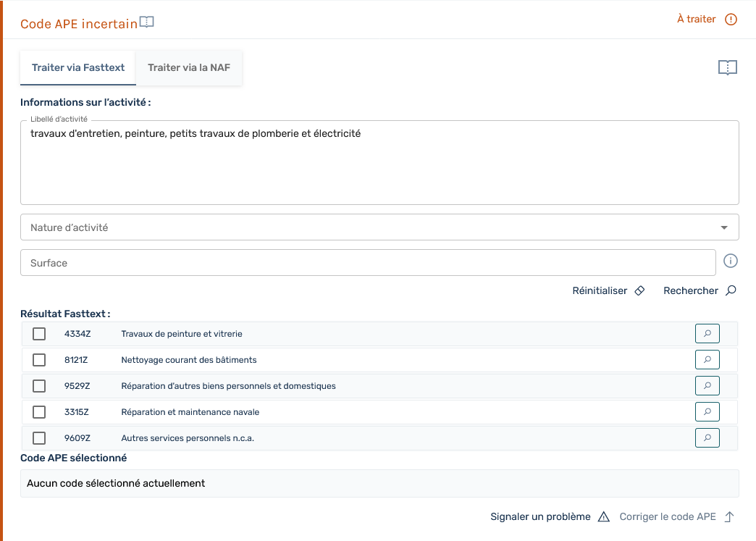Click the book icon beside Code APE incertain

click(x=147, y=22)
